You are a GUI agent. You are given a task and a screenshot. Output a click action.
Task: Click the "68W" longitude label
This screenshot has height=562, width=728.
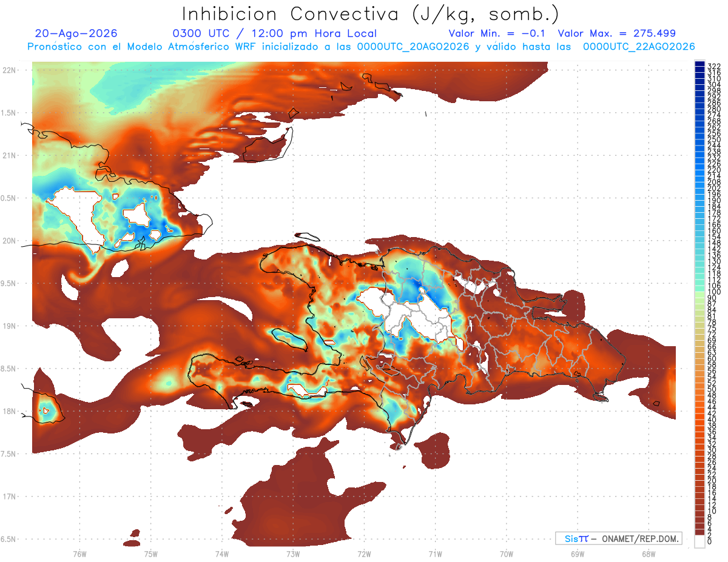coord(648,554)
